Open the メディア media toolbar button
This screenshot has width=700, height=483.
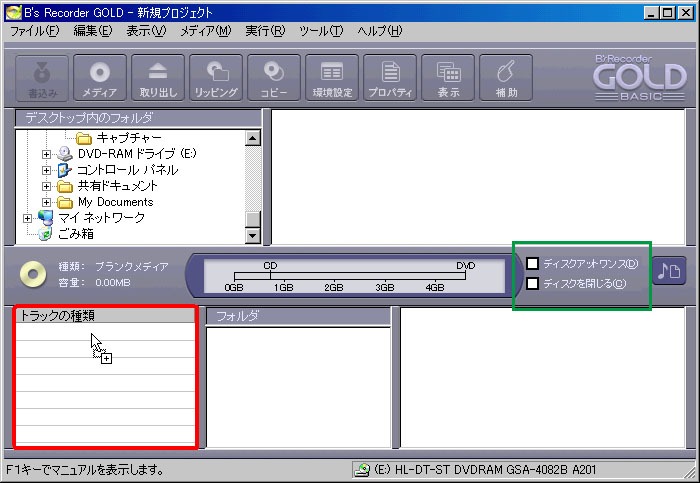point(100,78)
